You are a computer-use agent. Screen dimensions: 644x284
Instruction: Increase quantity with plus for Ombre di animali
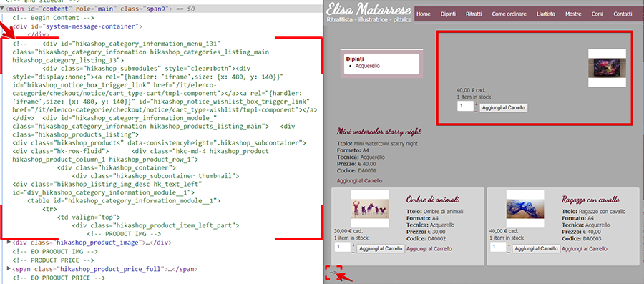(x=353, y=245)
